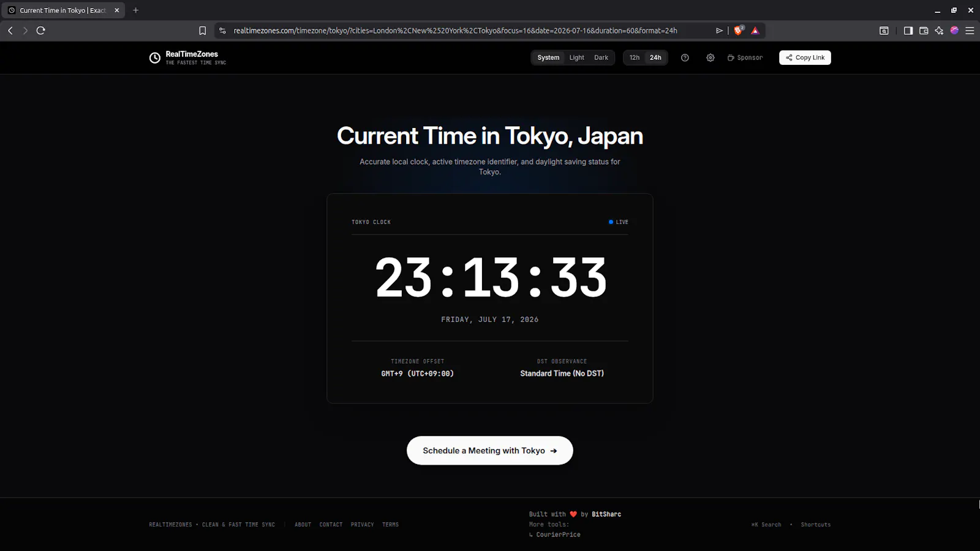The height and width of the screenshot is (551, 980).
Task: View site information icon in address bar
Action: coord(222,31)
